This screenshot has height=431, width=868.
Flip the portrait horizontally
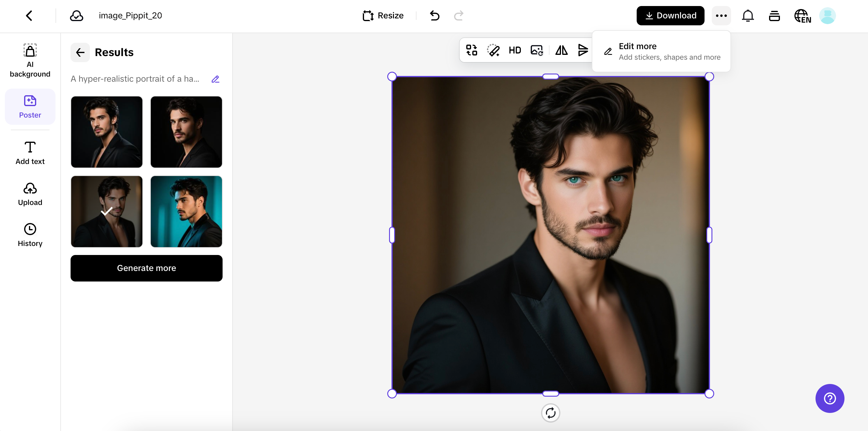pos(561,50)
